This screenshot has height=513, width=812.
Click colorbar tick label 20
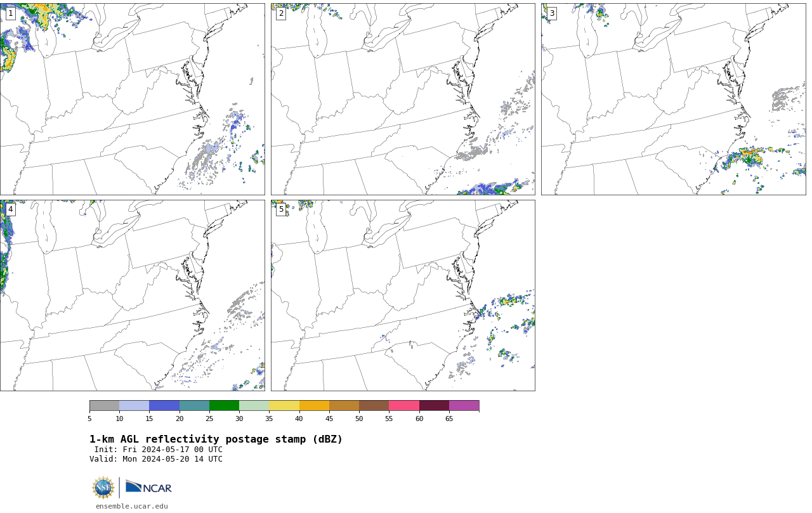click(x=180, y=419)
